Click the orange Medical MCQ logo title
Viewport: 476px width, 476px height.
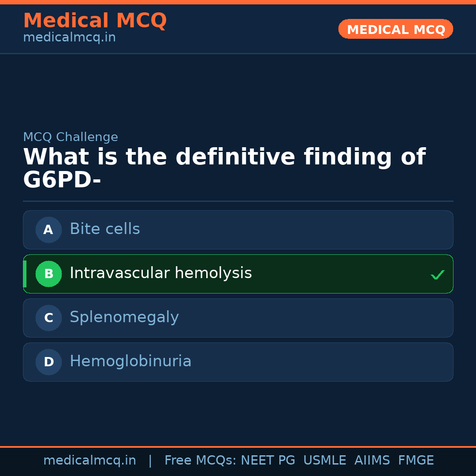click(x=95, y=21)
